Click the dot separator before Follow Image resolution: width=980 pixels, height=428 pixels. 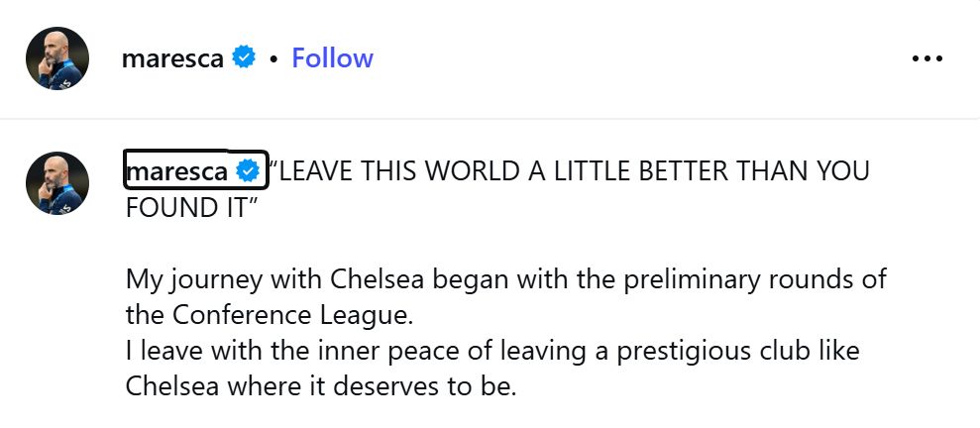272,59
